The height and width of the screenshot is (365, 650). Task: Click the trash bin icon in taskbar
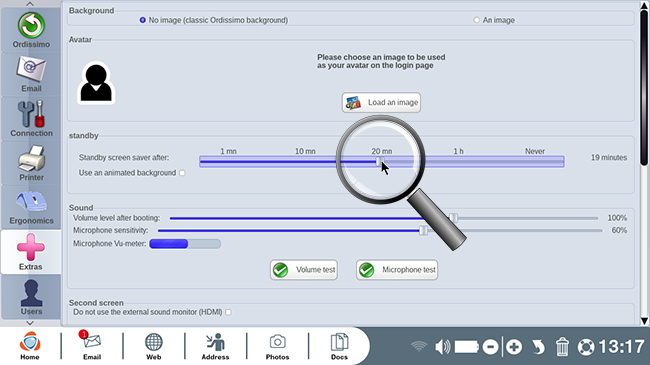pyautogui.click(x=562, y=347)
